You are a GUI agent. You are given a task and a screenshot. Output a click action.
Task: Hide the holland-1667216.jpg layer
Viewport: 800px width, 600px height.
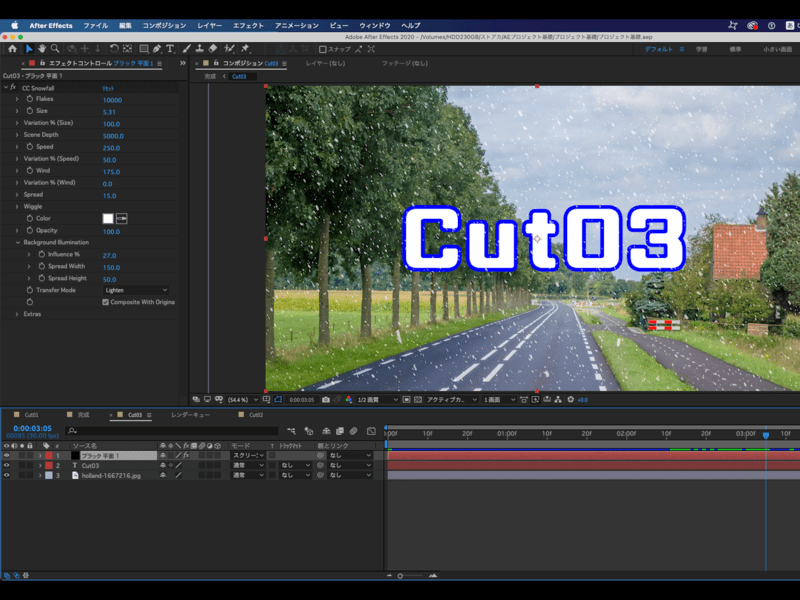[7, 476]
